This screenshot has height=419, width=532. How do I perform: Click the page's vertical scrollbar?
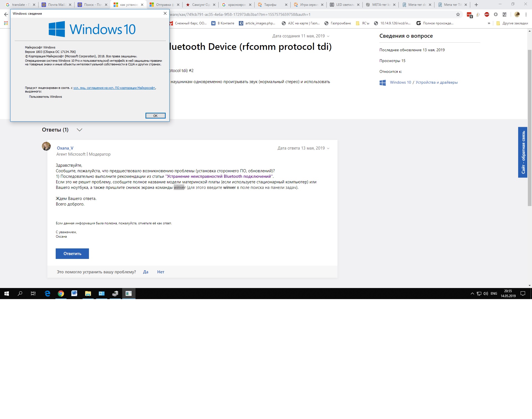(530, 127)
